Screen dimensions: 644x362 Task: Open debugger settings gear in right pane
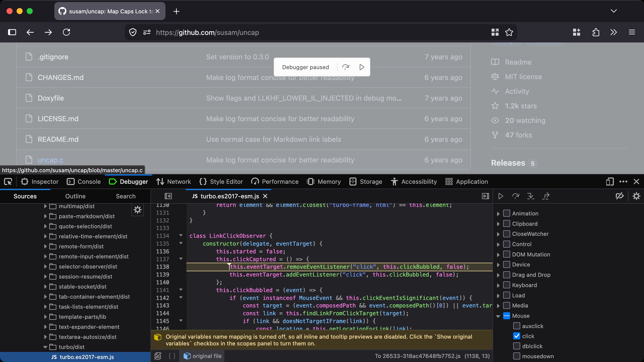pyautogui.click(x=636, y=196)
